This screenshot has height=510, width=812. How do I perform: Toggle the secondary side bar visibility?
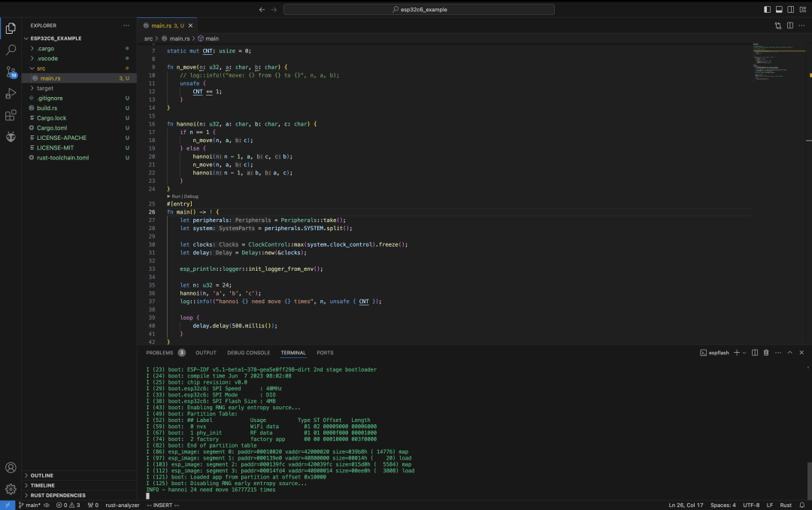790,10
